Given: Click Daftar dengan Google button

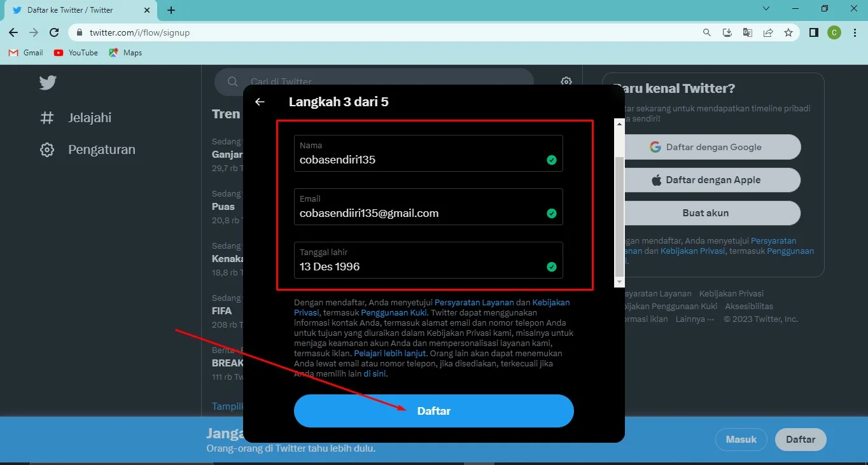Looking at the screenshot, I should coord(706,147).
